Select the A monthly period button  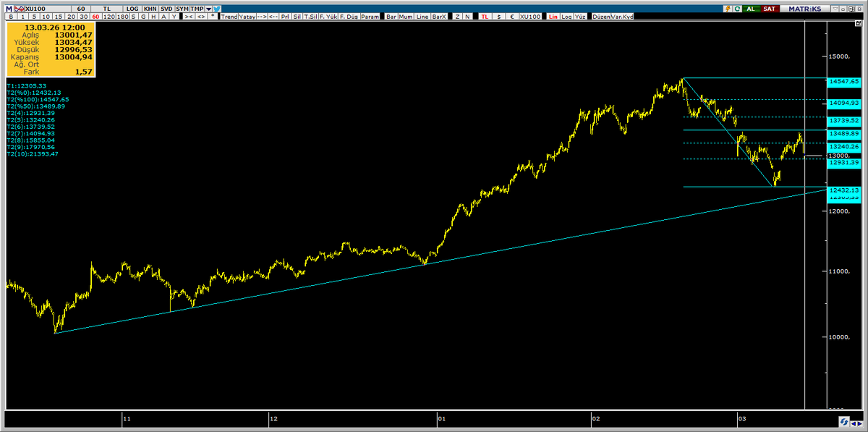coord(163,17)
